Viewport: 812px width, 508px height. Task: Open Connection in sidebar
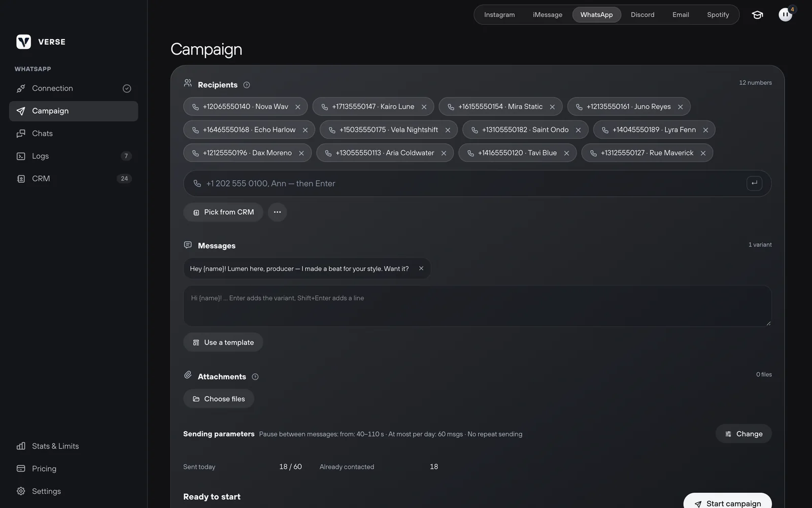coord(74,88)
